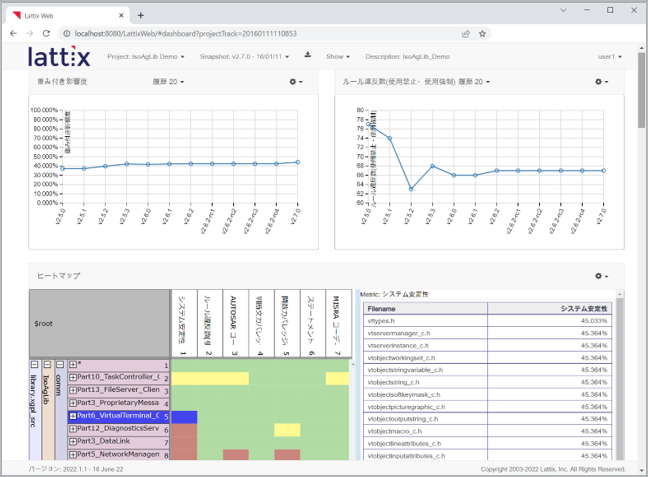Expand Part12_DiagnosticsServer row
The image size is (648, 477).
73,429
